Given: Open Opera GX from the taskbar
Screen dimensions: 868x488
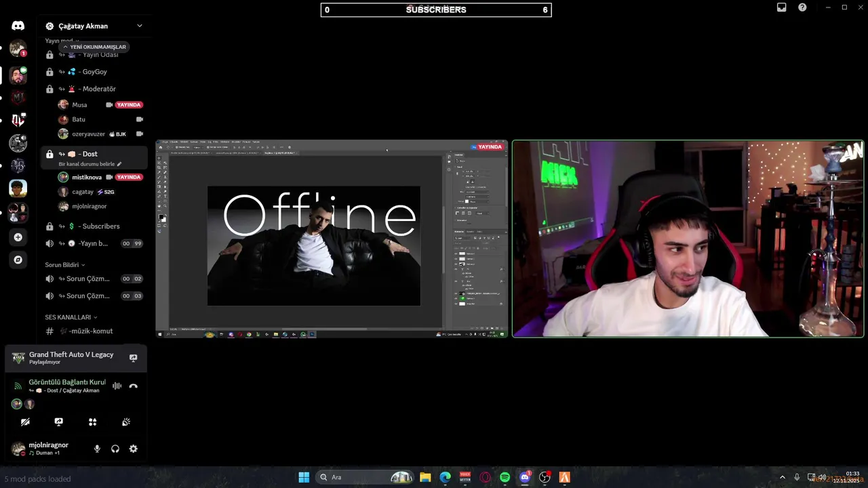Looking at the screenshot, I should tap(485, 477).
